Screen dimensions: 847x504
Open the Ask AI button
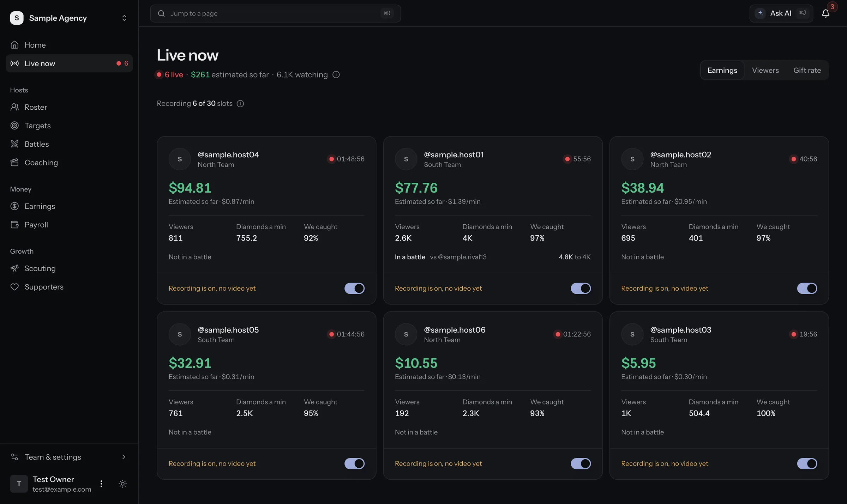[x=781, y=13]
